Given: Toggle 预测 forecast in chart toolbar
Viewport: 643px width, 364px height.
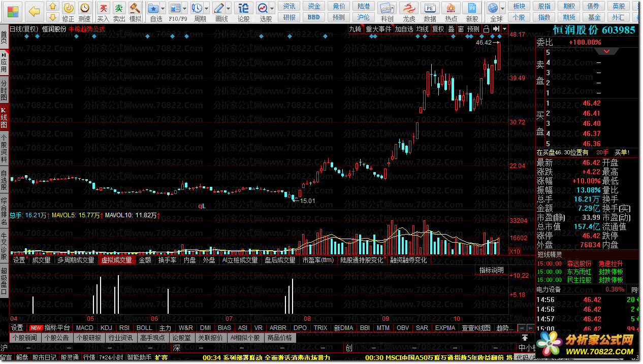Looking at the screenshot, I should 473,29.
